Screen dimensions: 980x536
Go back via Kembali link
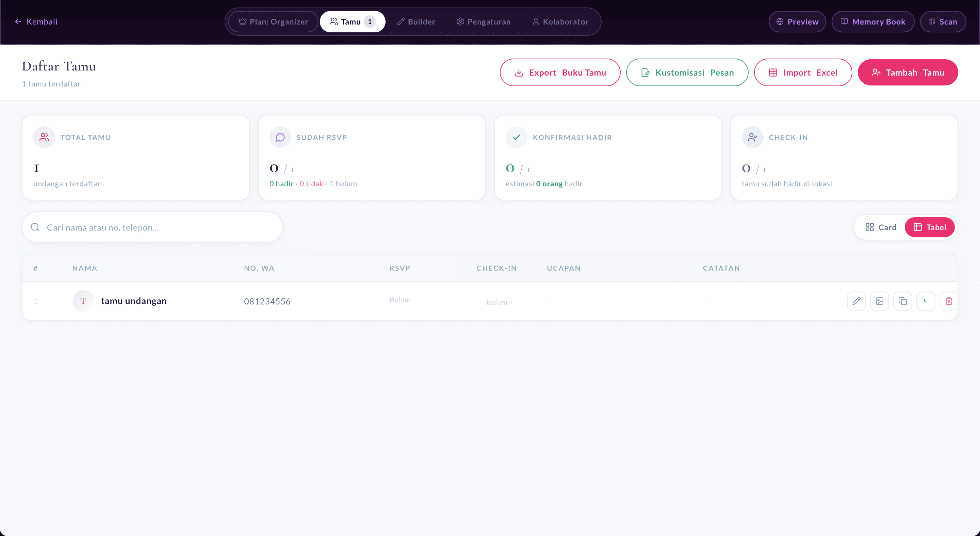[x=36, y=22]
